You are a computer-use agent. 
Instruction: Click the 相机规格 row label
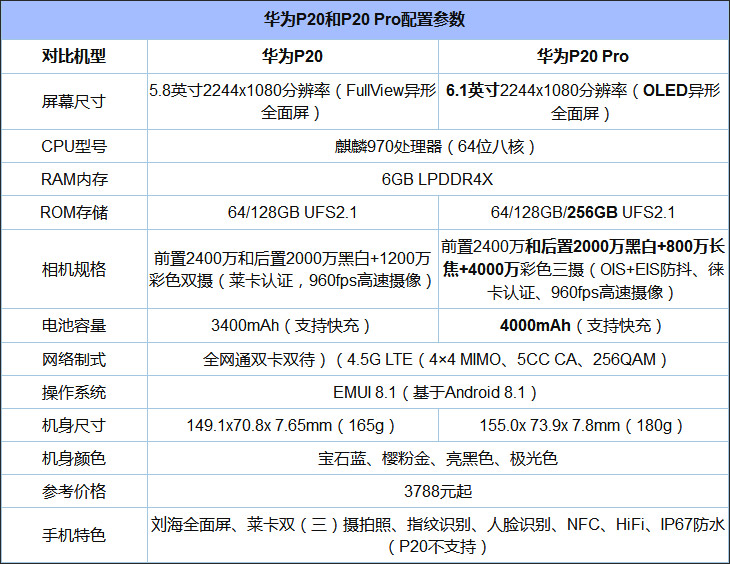coord(74,269)
